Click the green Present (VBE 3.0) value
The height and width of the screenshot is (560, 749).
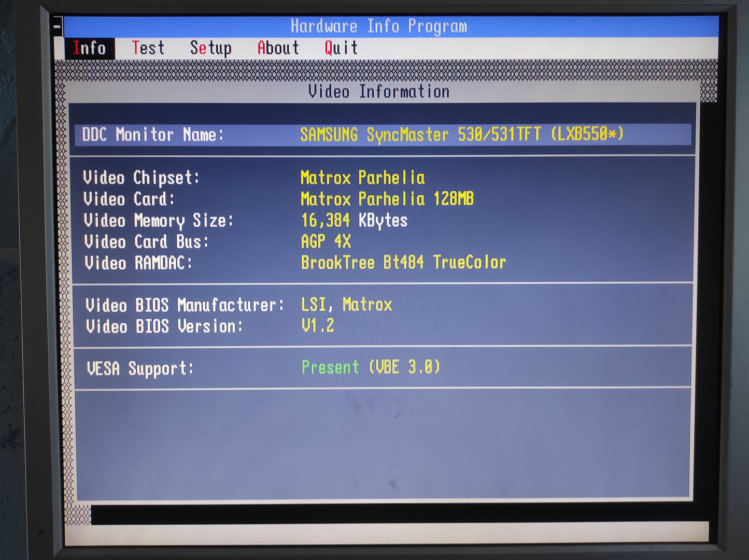(371, 367)
